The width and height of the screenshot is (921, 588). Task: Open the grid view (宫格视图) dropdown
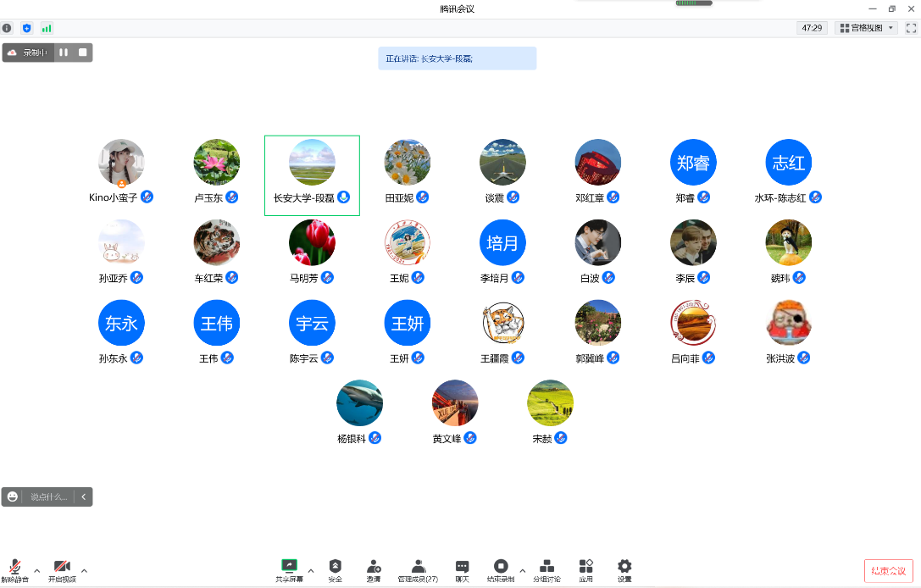(x=866, y=28)
